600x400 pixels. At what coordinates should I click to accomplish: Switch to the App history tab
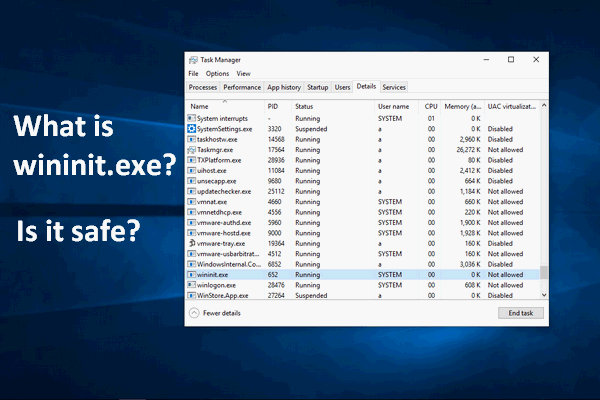click(x=284, y=87)
